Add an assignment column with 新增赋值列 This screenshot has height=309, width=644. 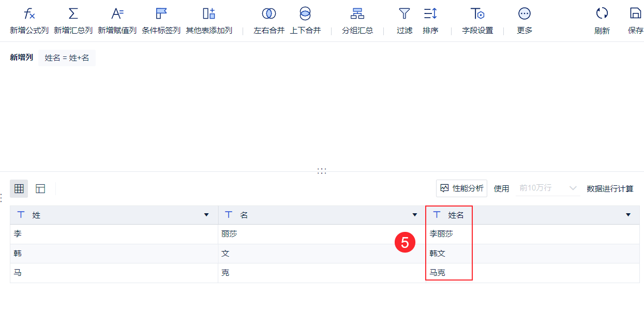click(x=117, y=14)
